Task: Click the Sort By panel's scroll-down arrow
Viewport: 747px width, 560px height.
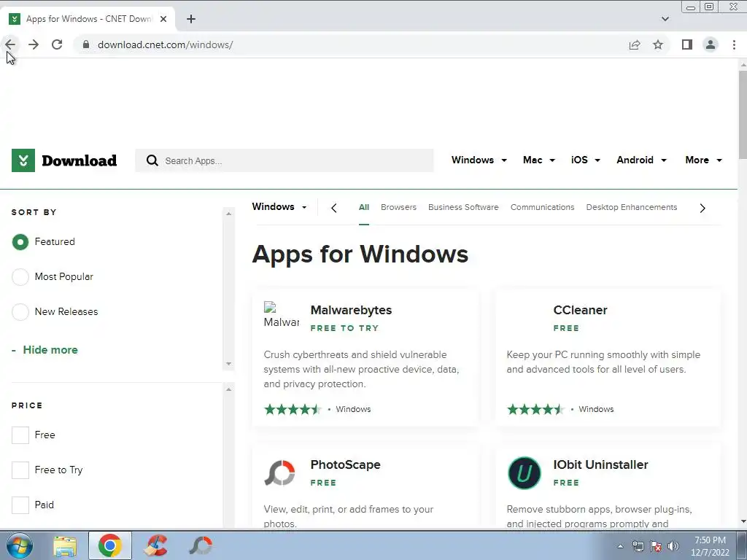Action: pyautogui.click(x=228, y=364)
